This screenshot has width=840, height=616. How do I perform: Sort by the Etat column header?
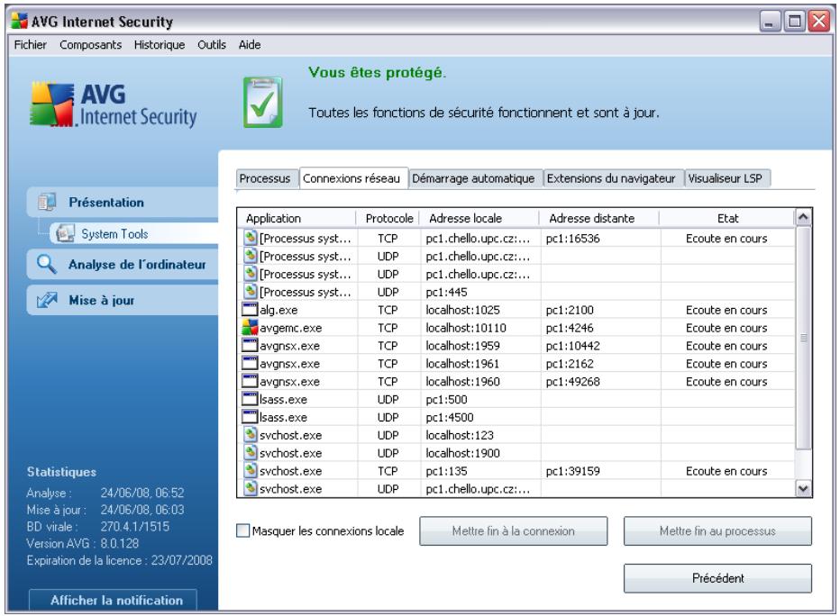click(x=727, y=218)
